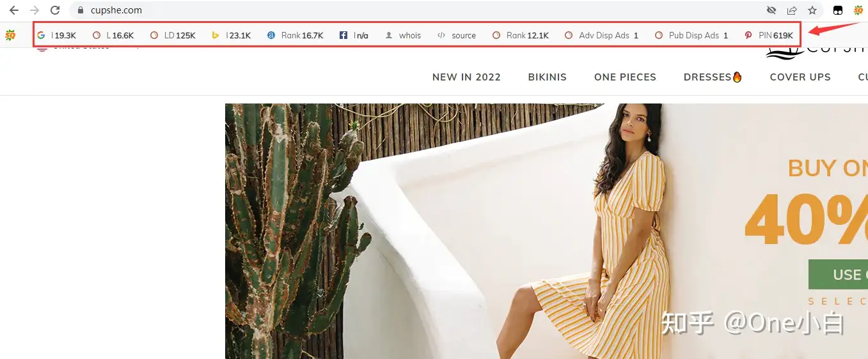Open Alexa Rank 16.7K parameter
The height and width of the screenshot is (359, 868).
click(x=296, y=36)
